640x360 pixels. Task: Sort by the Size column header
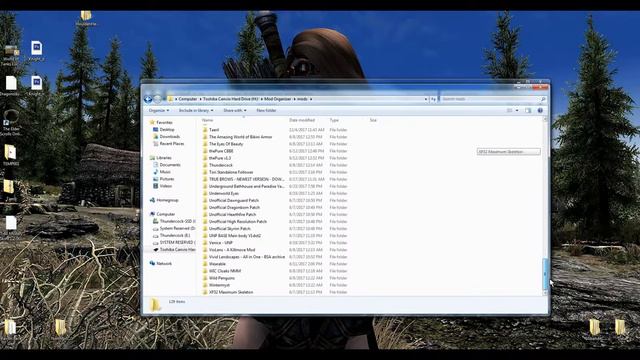pos(373,120)
